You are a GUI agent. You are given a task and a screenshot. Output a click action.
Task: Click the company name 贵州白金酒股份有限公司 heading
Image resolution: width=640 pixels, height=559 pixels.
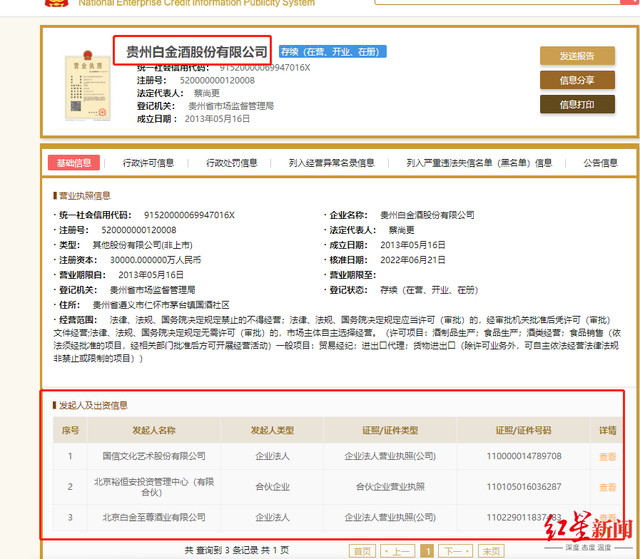pyautogui.click(x=196, y=52)
